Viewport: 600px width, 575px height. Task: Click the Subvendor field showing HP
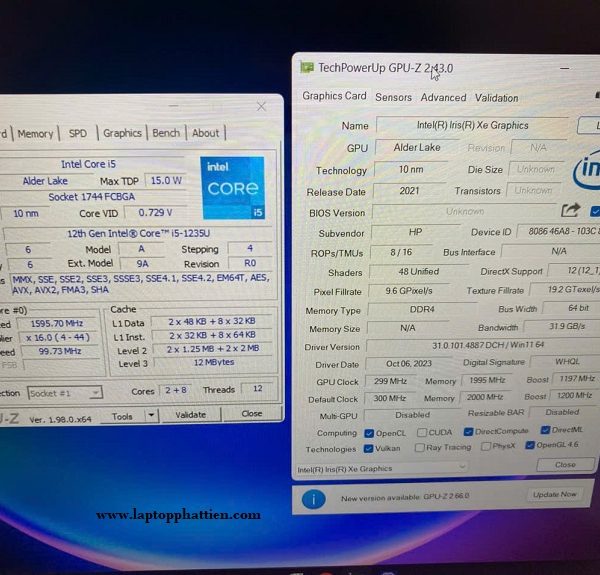point(415,232)
